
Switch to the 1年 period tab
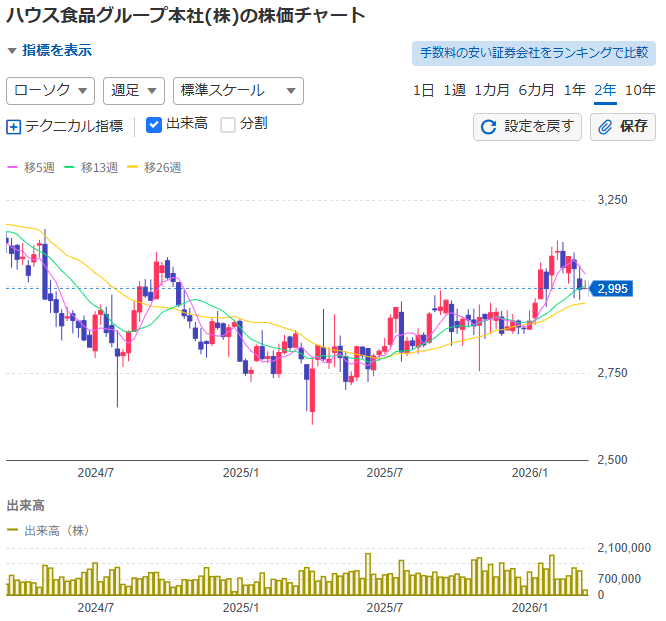tap(574, 90)
